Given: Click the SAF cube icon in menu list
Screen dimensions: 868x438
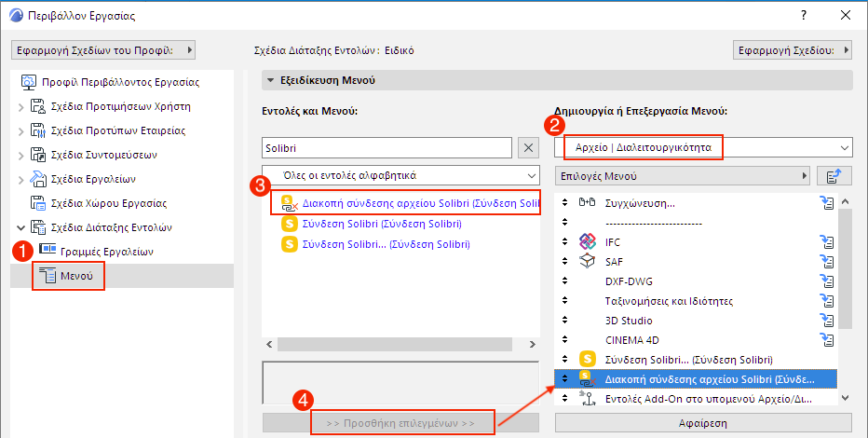Looking at the screenshot, I should tap(587, 260).
